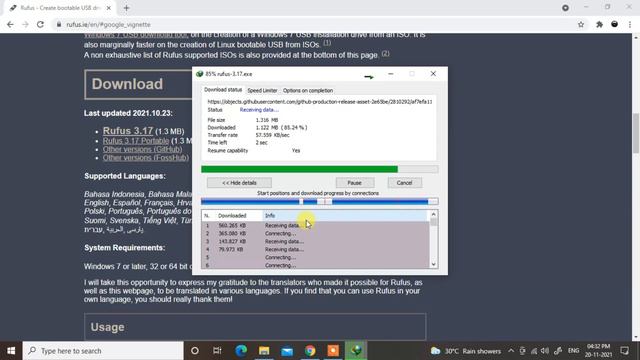Show hidden system tray icons

(511, 351)
